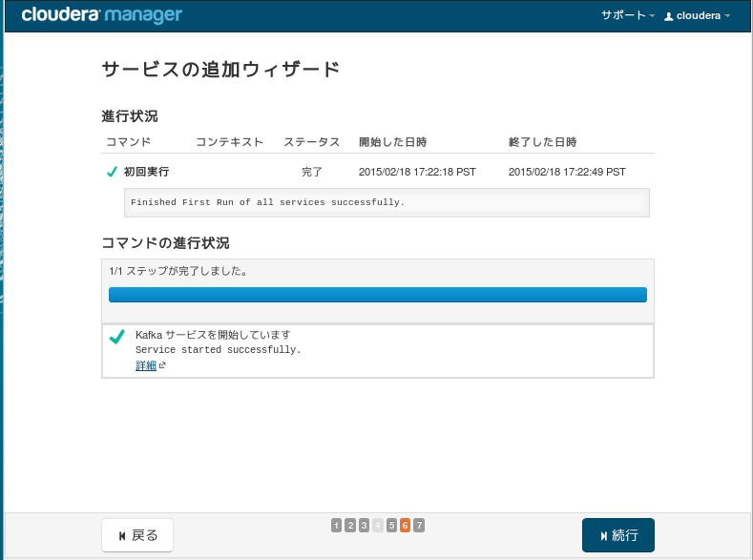The image size is (753, 560).
Task: Open the cloudera user menu
Action: [697, 16]
